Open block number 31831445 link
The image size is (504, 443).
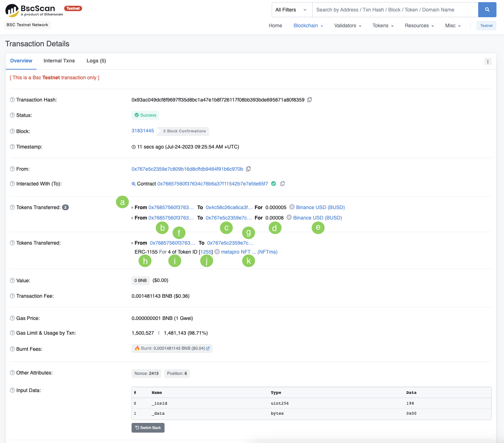(x=143, y=131)
